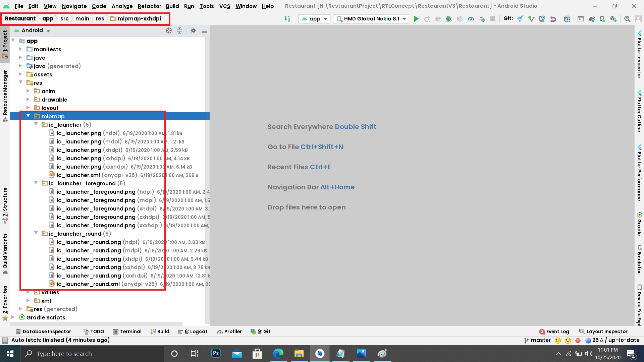
Task: Expand the drawable folder in tree
Action: click(28, 99)
